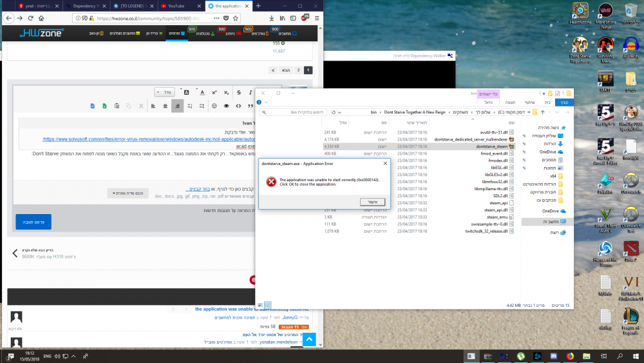The height and width of the screenshot is (363, 644).
Task: Click the next page button in pagination
Action: (x=286, y=70)
